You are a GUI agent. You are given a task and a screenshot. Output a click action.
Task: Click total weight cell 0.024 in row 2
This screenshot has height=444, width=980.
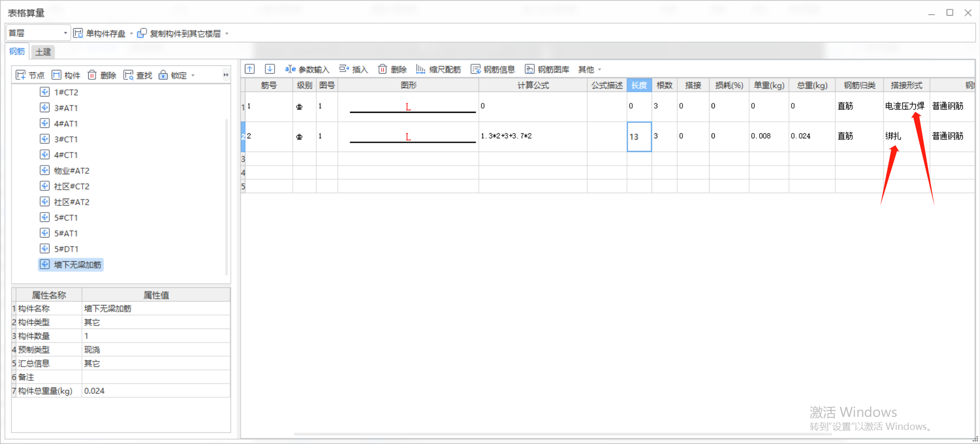point(812,136)
